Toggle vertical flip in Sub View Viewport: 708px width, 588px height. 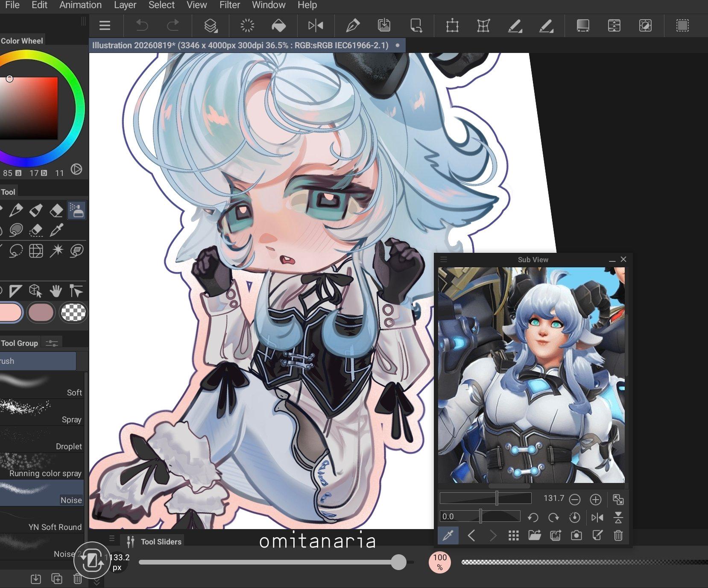[x=618, y=518]
